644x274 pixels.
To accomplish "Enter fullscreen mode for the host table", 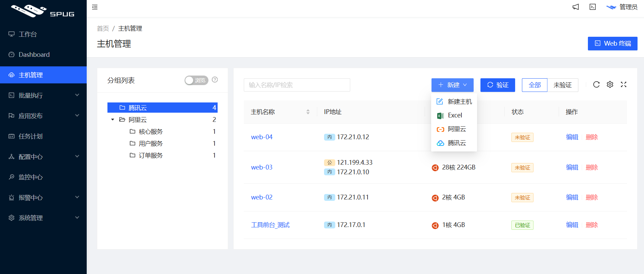I will click(624, 85).
